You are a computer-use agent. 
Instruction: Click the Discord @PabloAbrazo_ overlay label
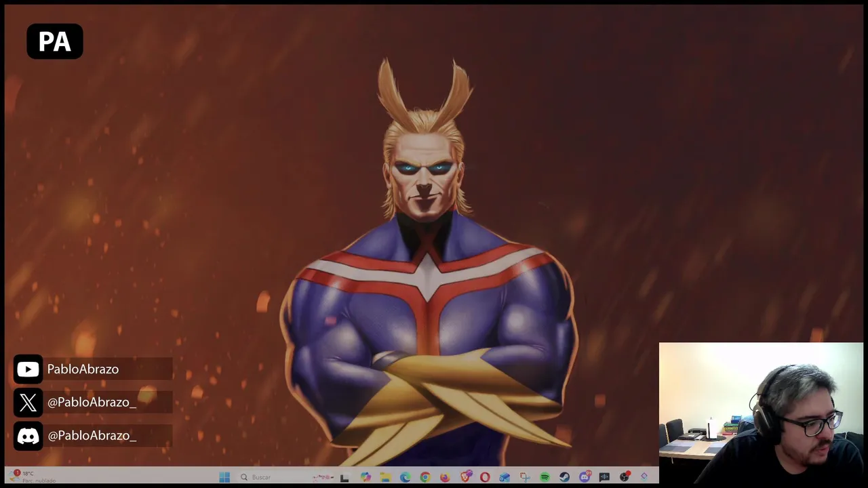click(93, 436)
